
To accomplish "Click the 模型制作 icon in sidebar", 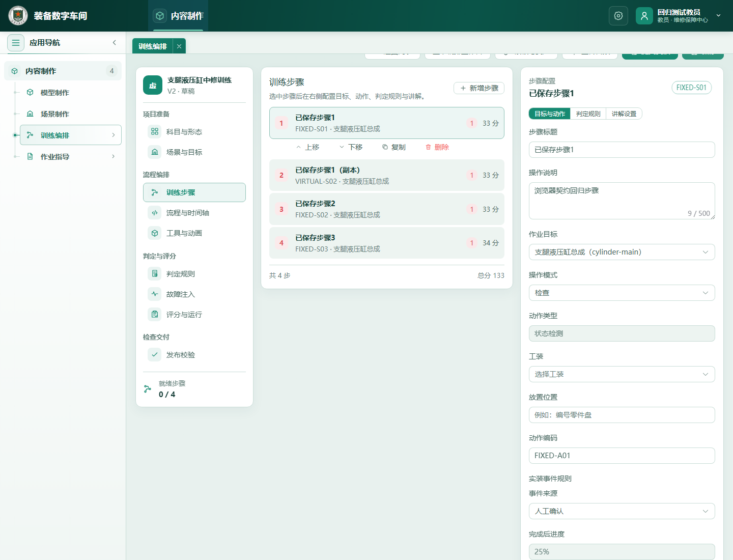I will click(30, 93).
